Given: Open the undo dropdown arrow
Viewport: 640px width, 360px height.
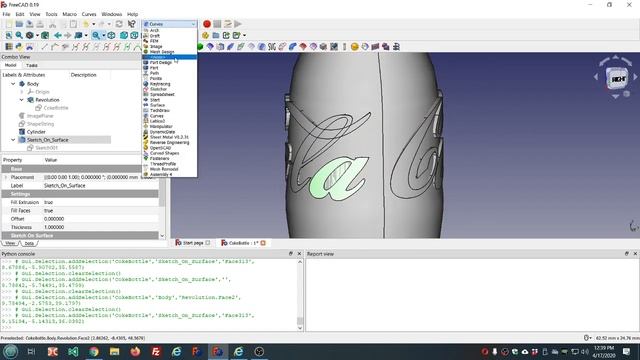Looking at the screenshot, I should coord(93,24).
